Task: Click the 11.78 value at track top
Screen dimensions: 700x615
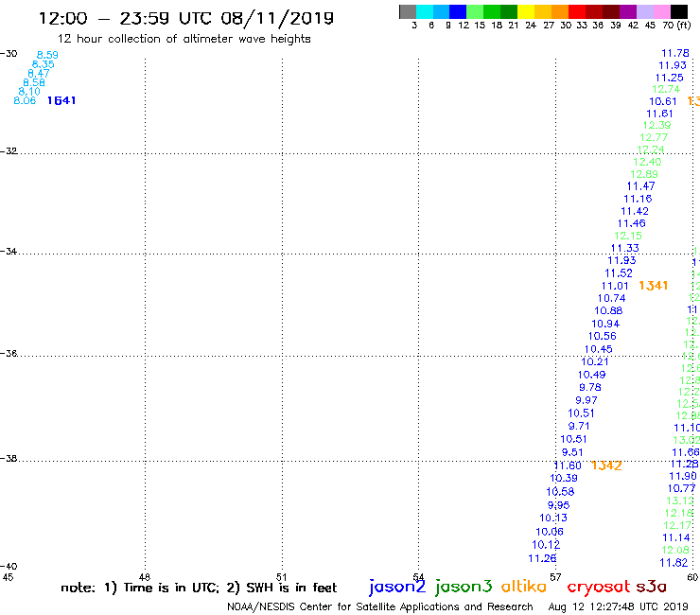Action: [675, 53]
